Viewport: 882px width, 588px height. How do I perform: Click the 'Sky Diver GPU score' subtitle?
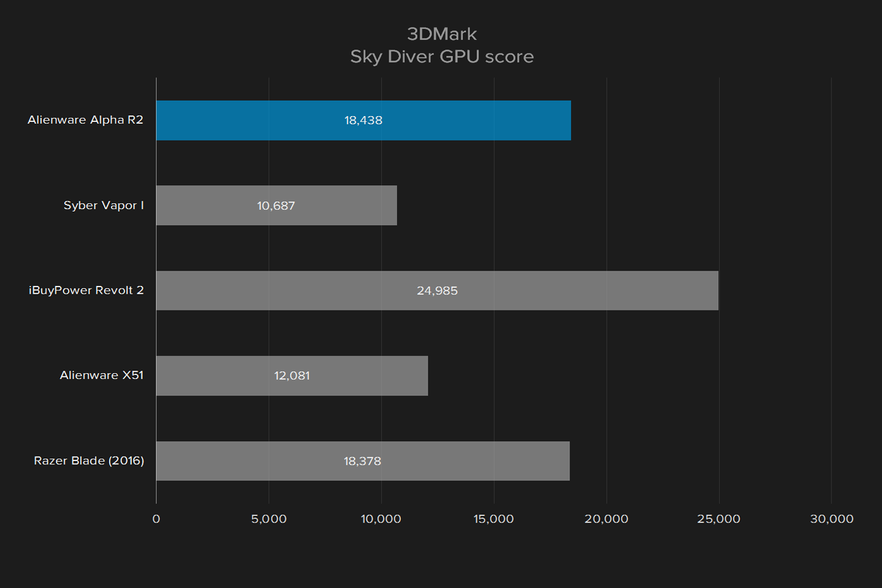(x=442, y=56)
